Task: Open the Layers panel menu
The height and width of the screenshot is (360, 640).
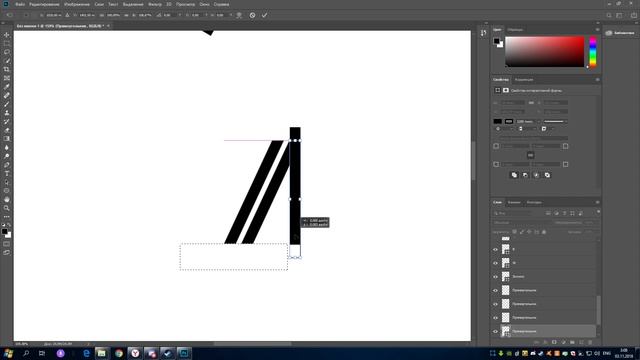Action: [x=598, y=202]
